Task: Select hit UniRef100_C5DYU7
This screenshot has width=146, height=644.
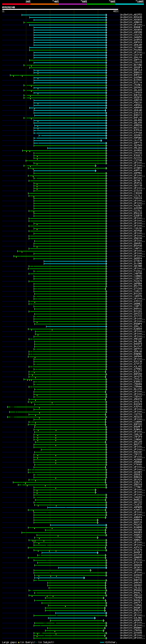Action: [131, 397]
